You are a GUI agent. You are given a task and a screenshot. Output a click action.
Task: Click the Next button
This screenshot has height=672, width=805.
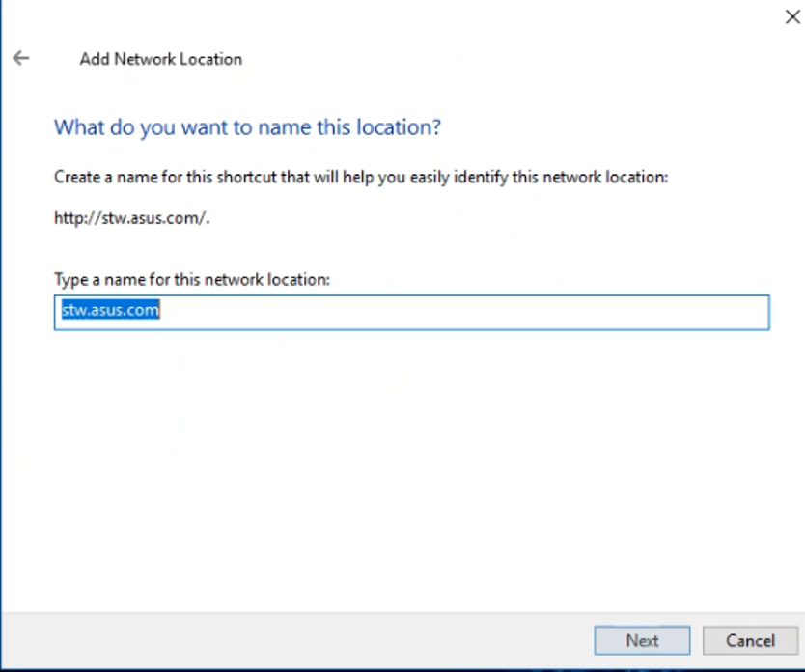[x=642, y=640]
